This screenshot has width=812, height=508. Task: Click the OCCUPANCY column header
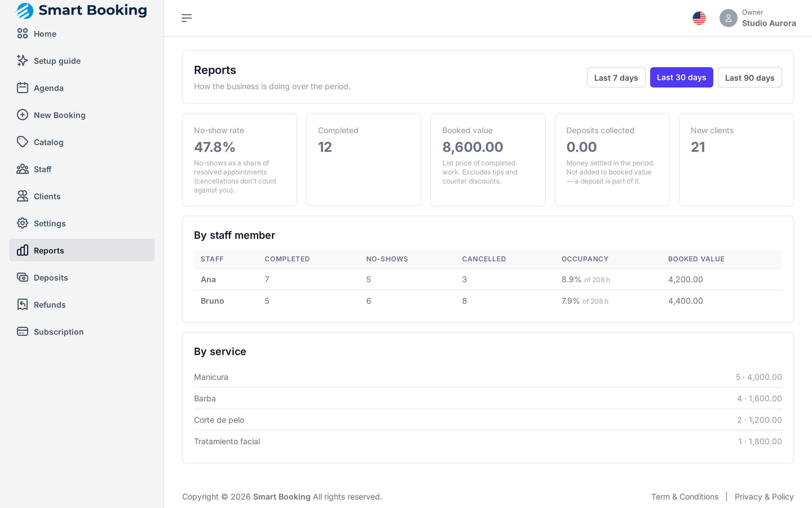pos(585,259)
